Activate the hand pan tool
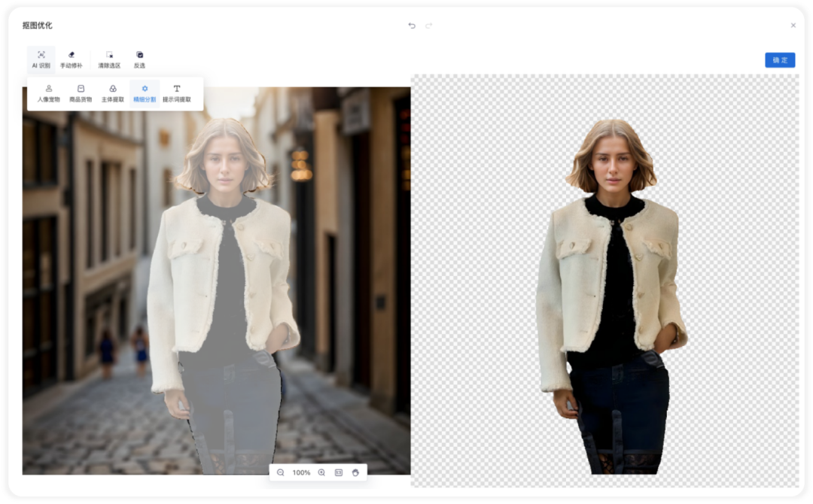 (x=355, y=472)
